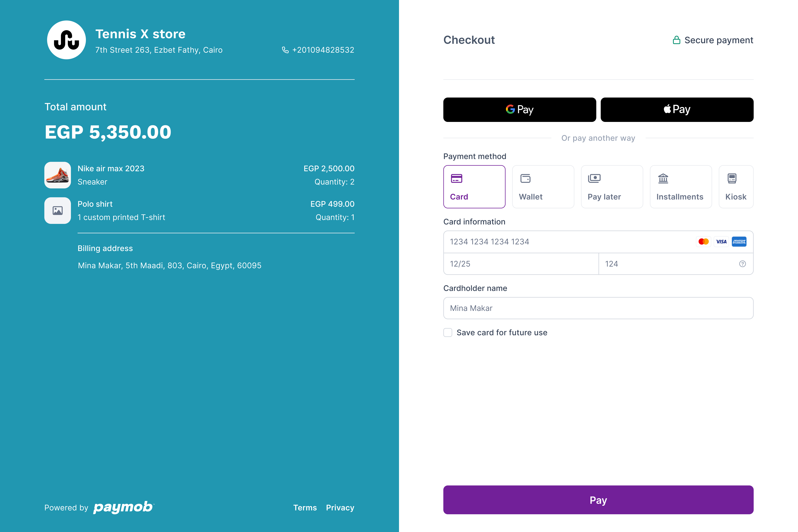Choose Pay later payment option icon
This screenshot has width=798, height=532.
pos(594,178)
